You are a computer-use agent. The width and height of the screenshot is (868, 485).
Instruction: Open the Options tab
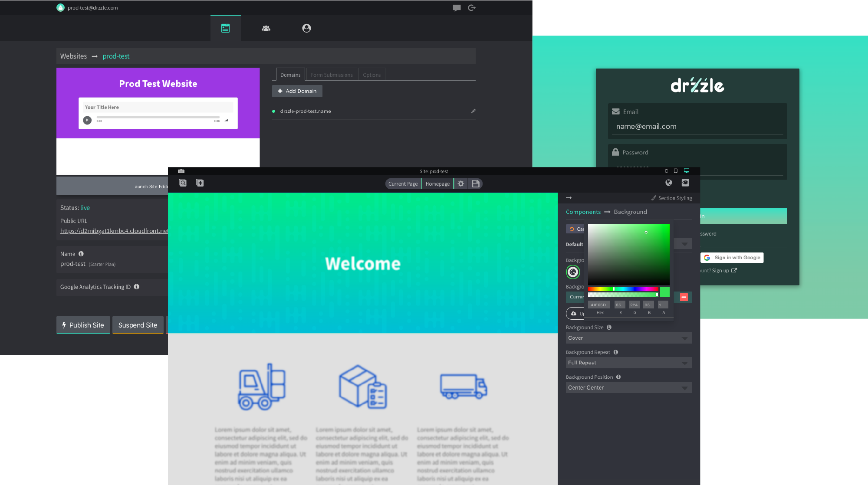click(x=372, y=75)
